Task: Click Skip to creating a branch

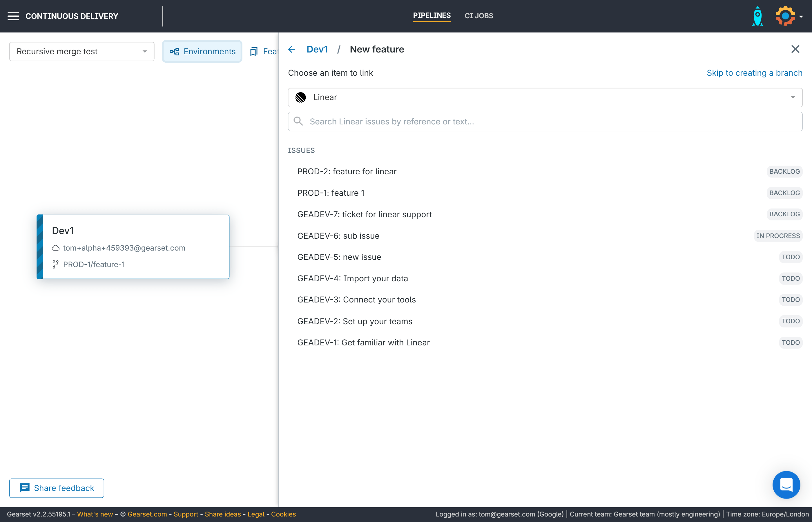Action: (754, 73)
